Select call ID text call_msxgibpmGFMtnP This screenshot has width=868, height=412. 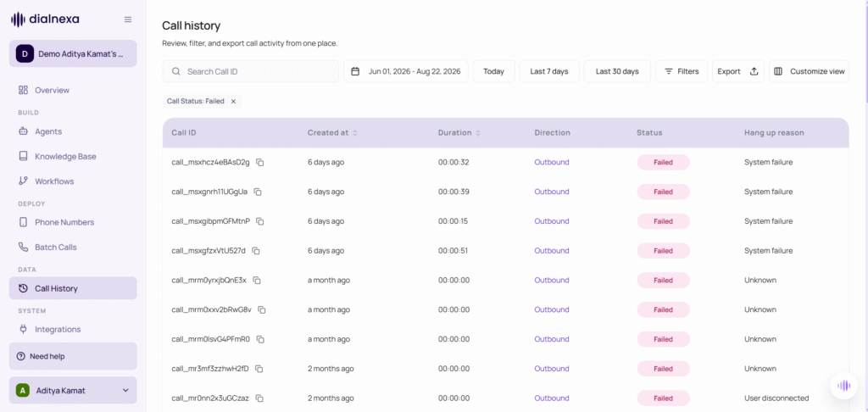click(211, 221)
